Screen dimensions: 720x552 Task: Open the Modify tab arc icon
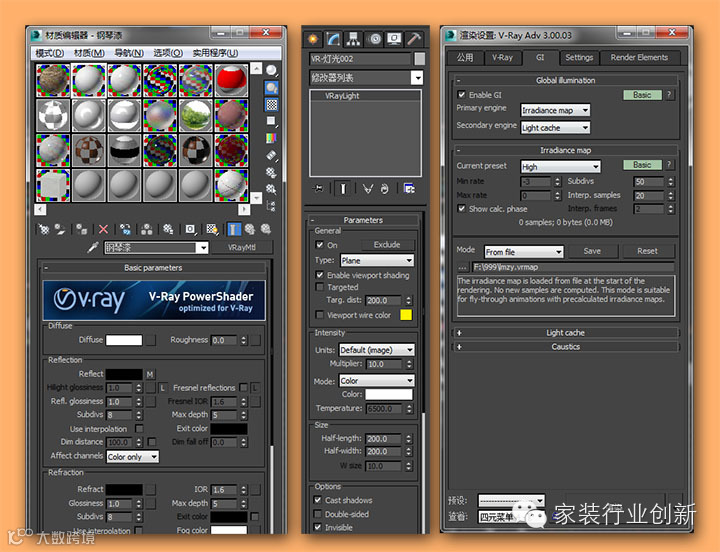coord(333,39)
